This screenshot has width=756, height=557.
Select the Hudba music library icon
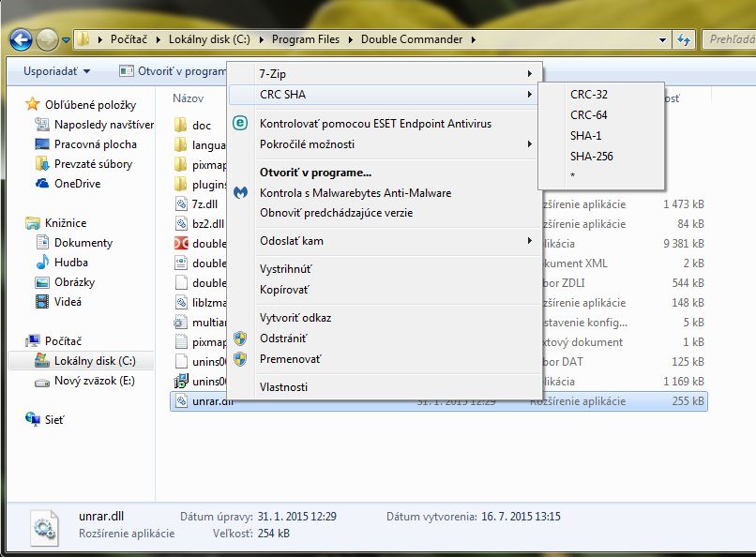[42, 263]
